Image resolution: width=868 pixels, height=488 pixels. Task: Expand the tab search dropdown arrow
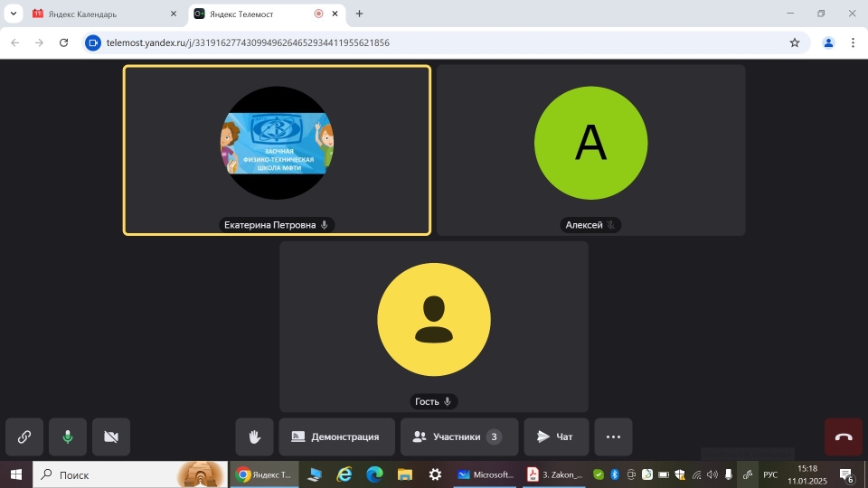(14, 14)
